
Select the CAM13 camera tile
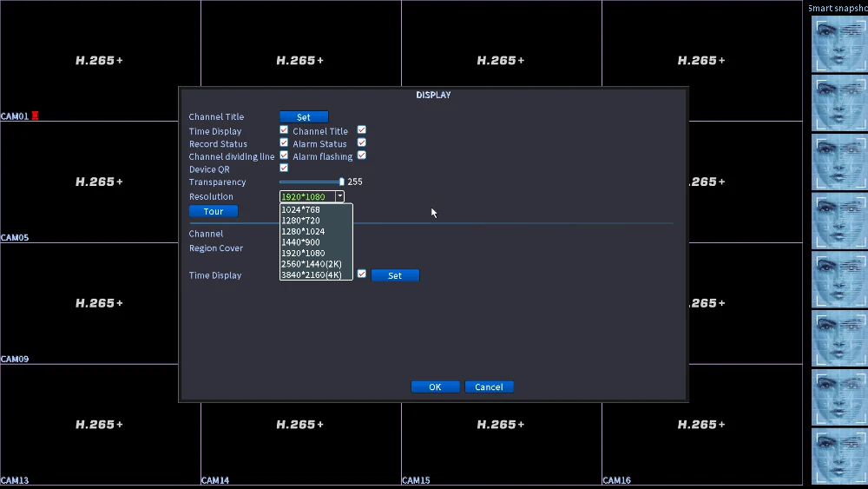100,425
